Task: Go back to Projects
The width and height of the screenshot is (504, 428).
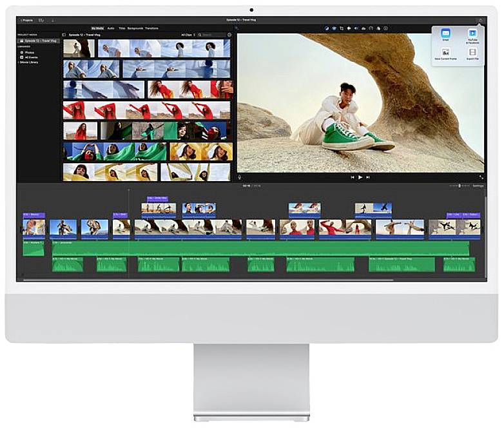Action: click(26, 20)
